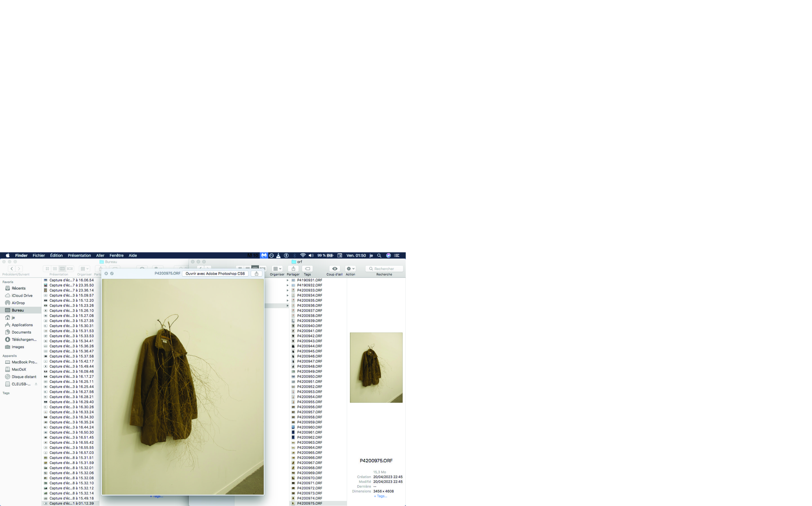
Task: Click share icon in Quick Look preview bar
Action: coord(256,274)
